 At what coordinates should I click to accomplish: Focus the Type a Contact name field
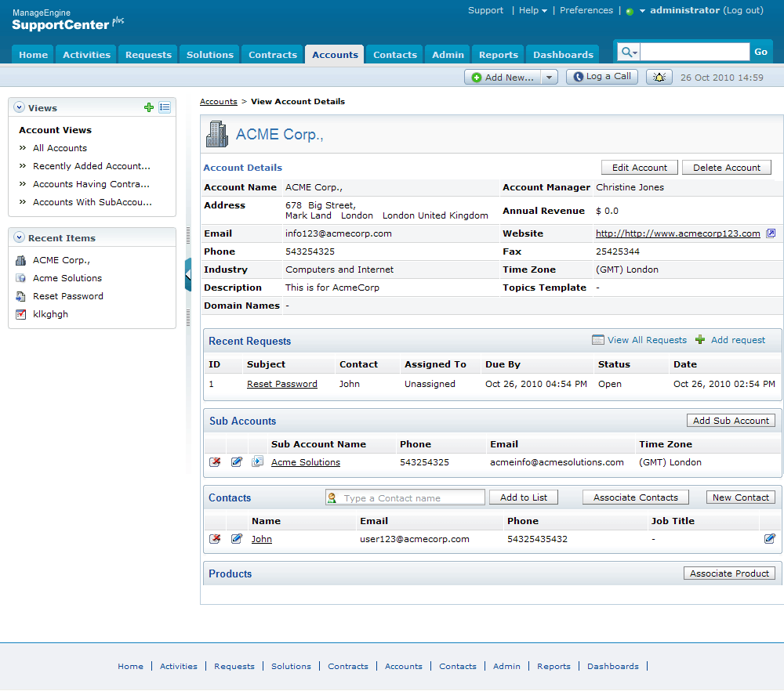[413, 498]
